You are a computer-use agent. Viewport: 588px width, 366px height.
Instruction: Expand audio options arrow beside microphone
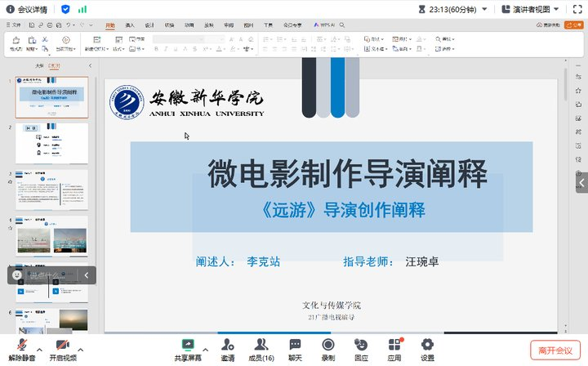[x=40, y=342]
